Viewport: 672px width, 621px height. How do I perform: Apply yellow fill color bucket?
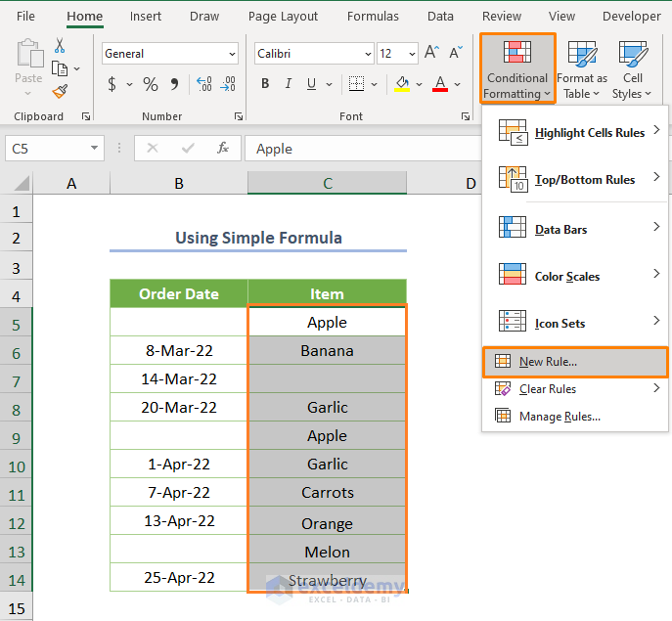point(402,83)
